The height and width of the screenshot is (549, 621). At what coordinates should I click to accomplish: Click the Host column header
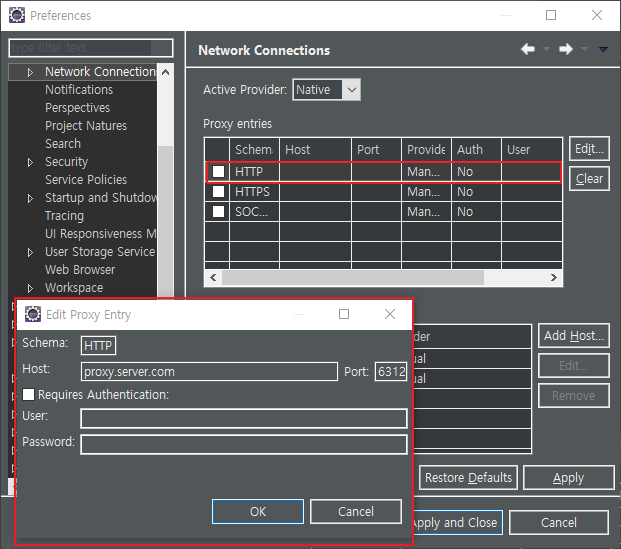315,149
